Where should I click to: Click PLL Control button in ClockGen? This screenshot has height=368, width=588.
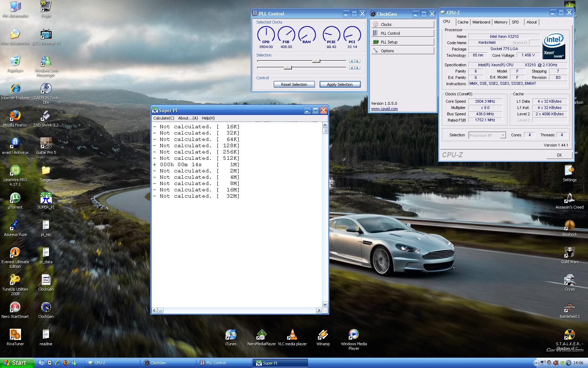coord(402,33)
